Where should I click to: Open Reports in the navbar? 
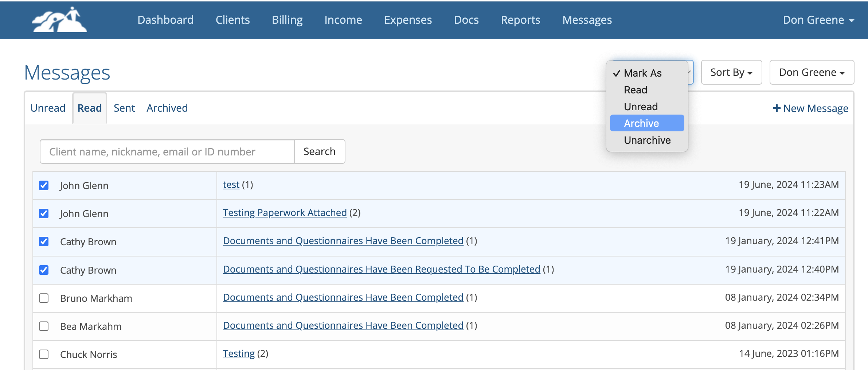[521, 20]
